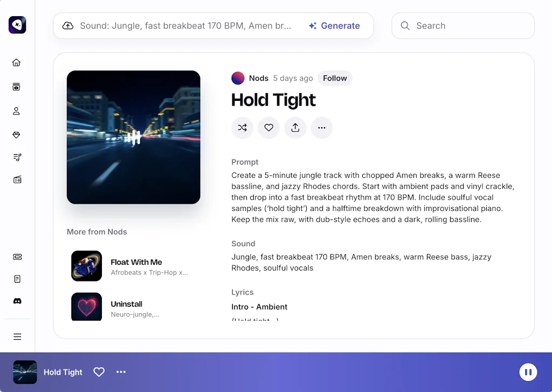Image resolution: width=552 pixels, height=392 pixels.
Task: Open the radio icon in sidebar
Action: 17,180
